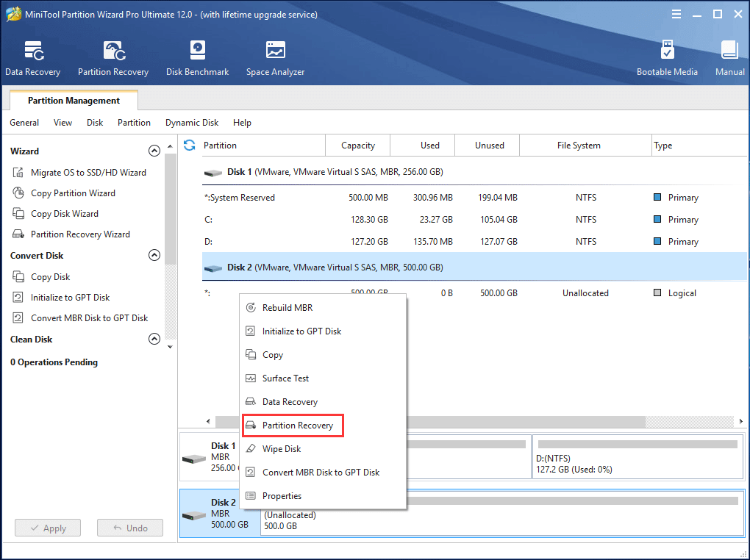Select the Partition Recovery toolbar icon

(113, 57)
